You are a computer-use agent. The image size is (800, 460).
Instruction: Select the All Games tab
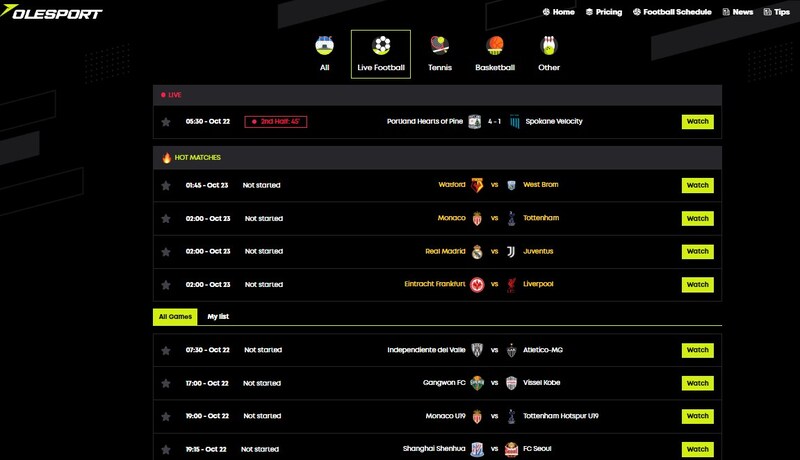click(x=174, y=317)
